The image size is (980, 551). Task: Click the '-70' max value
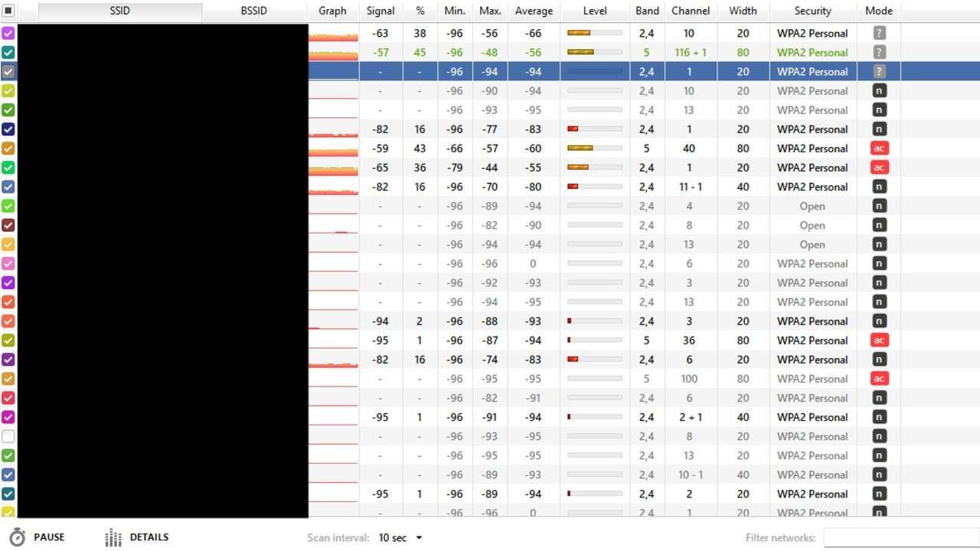pos(489,187)
